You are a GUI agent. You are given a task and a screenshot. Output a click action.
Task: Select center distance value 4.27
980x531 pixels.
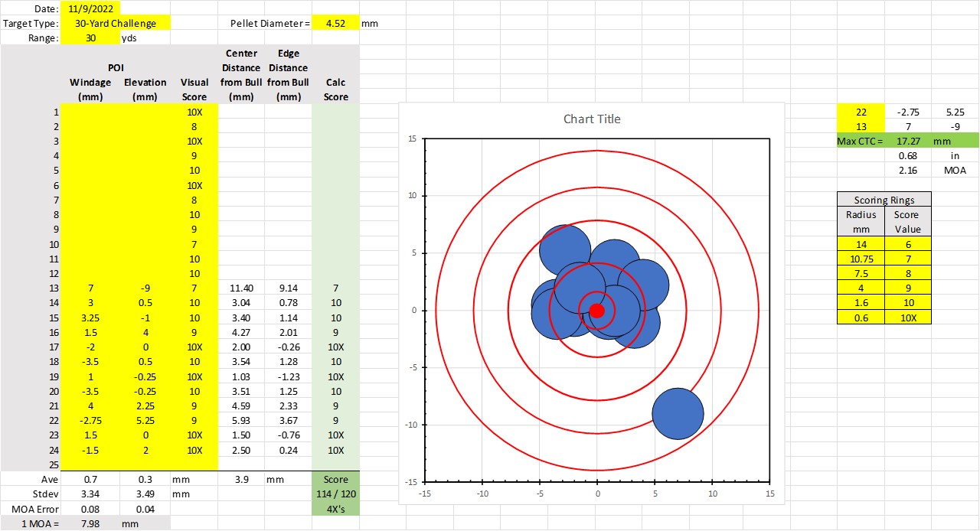tap(241, 333)
